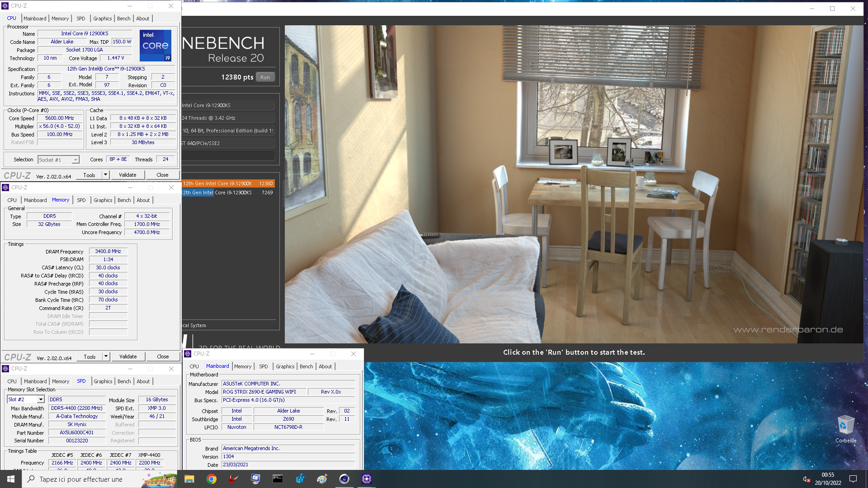Open CPU tab in SPD window

[x=12, y=381]
